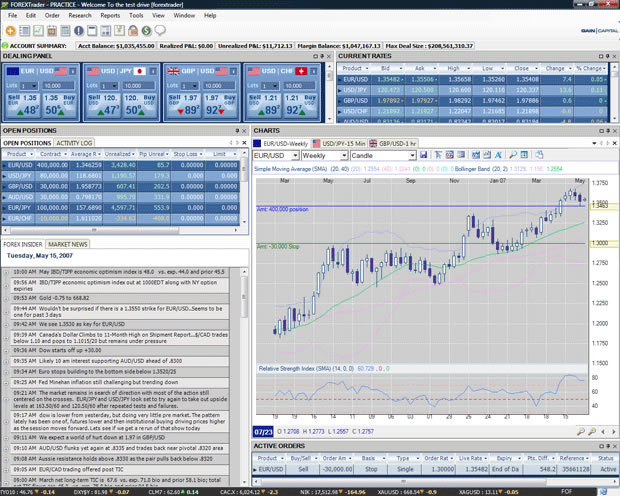620x496 pixels.
Task: Open the calendar icon in main toolbar
Action: point(52,30)
